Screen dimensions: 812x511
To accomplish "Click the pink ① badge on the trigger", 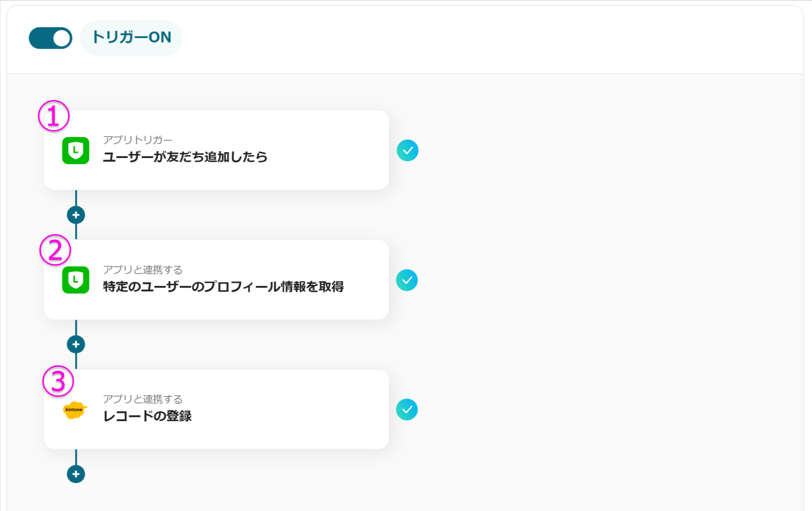I will point(54,116).
